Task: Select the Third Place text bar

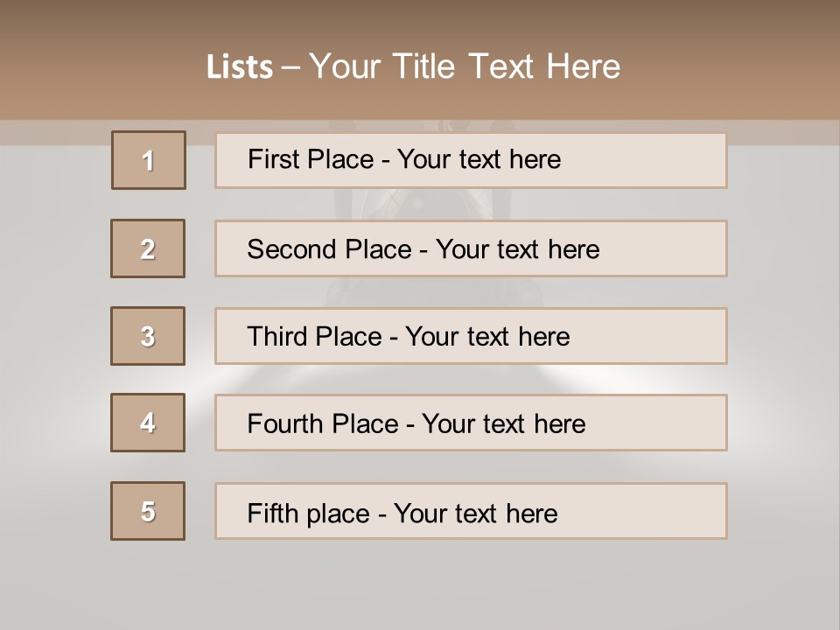Action: click(471, 336)
